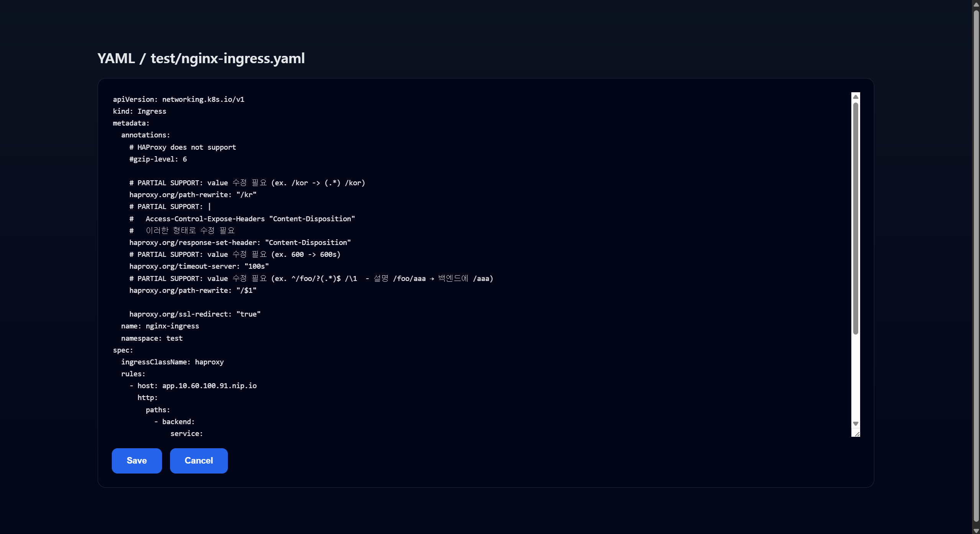Click the page scrollbar up arrow

pos(976,4)
